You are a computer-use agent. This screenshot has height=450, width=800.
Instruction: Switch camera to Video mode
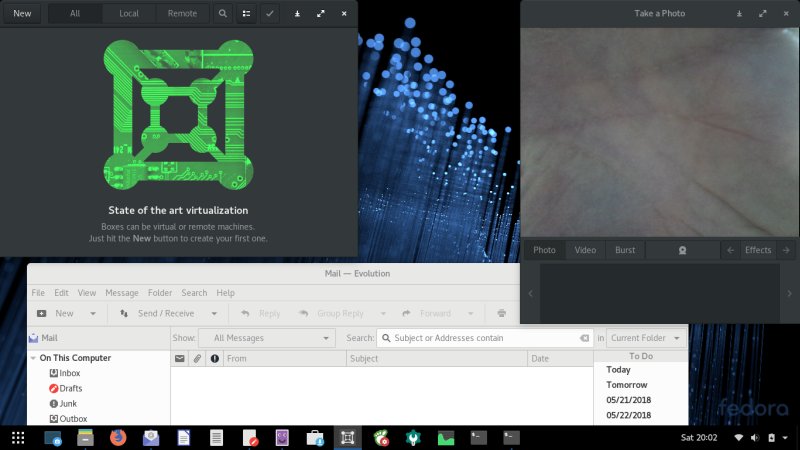click(585, 250)
